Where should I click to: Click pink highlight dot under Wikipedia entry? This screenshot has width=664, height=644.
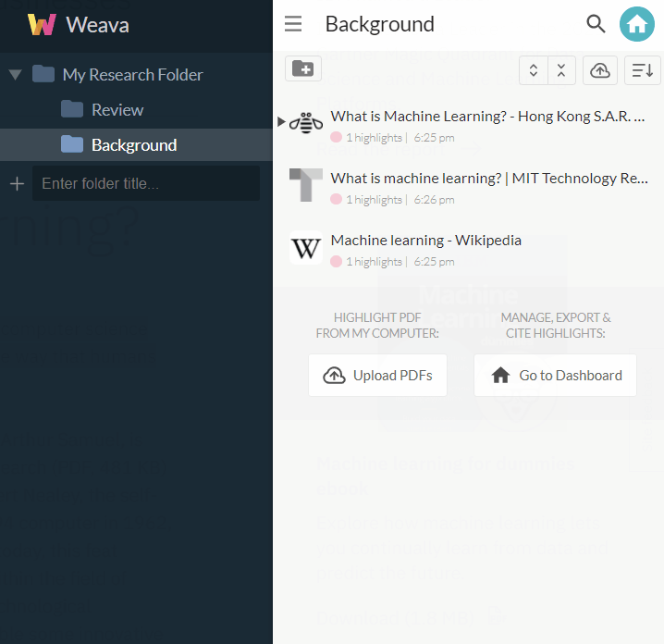pyautogui.click(x=337, y=262)
